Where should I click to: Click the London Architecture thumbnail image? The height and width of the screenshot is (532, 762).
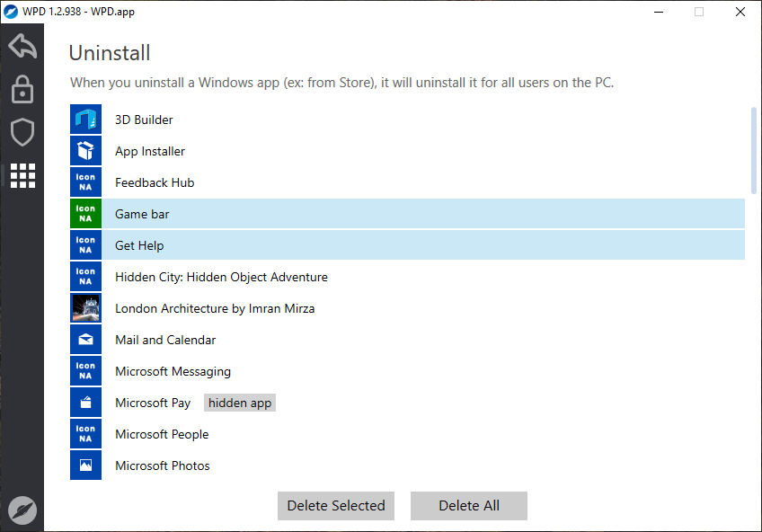[x=85, y=308]
